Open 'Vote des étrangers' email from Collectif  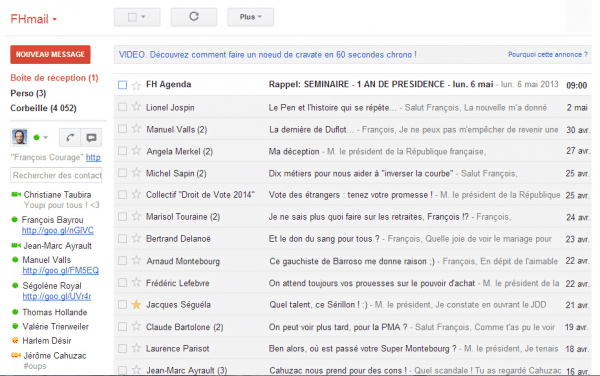click(x=351, y=195)
